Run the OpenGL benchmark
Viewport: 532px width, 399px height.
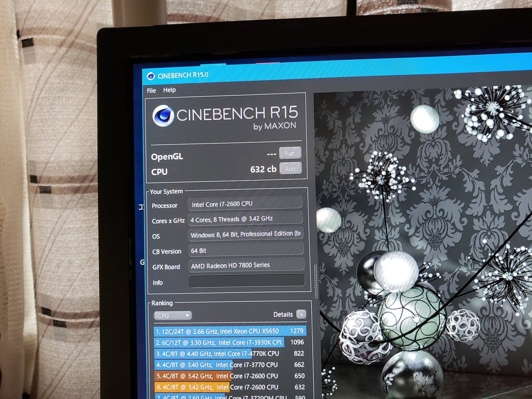[290, 153]
